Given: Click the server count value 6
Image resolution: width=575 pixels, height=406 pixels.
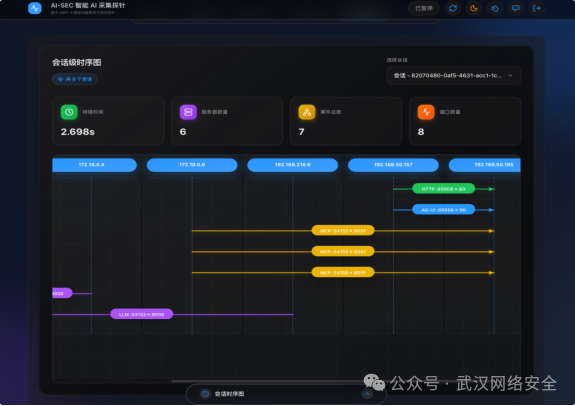Looking at the screenshot, I should tap(183, 132).
